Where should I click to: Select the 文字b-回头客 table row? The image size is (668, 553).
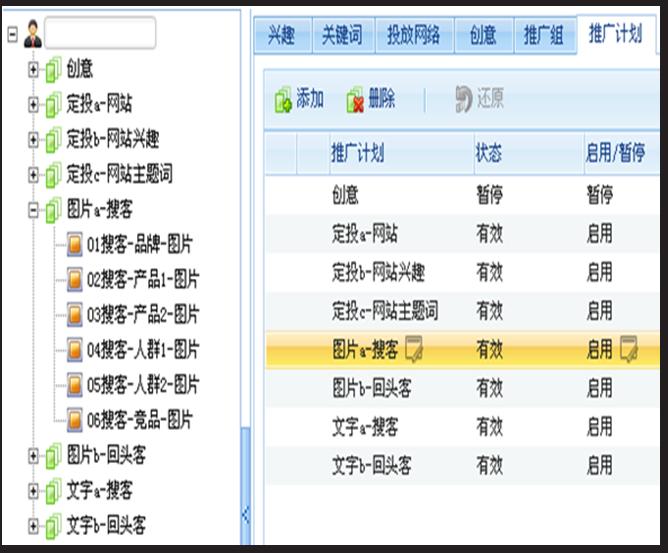point(462,465)
